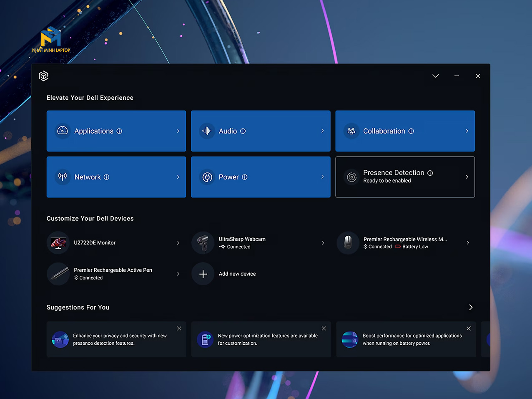The image size is (532, 399).
Task: Dismiss the privacy and security suggestion
Action: pyautogui.click(x=179, y=328)
